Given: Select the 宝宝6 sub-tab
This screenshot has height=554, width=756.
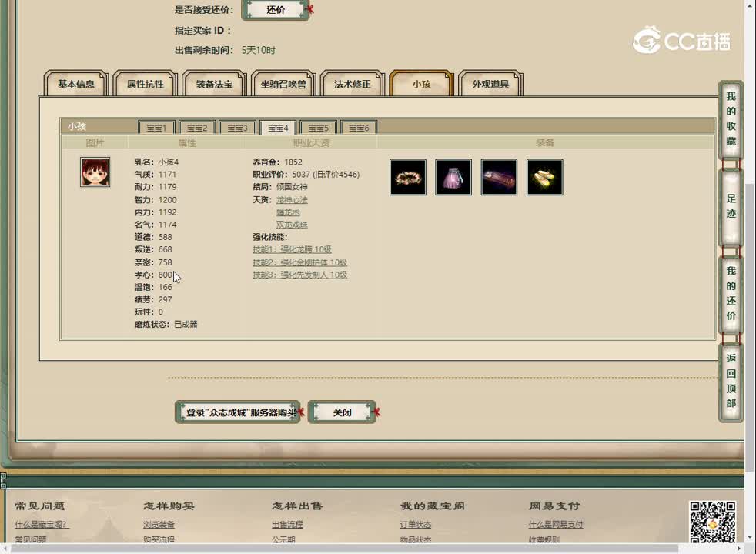Looking at the screenshot, I should pyautogui.click(x=359, y=128).
